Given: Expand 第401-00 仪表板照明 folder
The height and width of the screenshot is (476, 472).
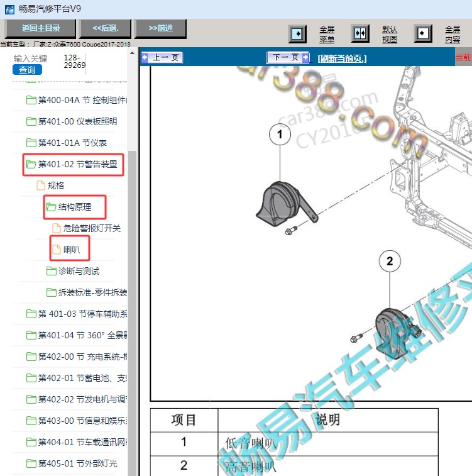Looking at the screenshot, I should click(x=72, y=121).
